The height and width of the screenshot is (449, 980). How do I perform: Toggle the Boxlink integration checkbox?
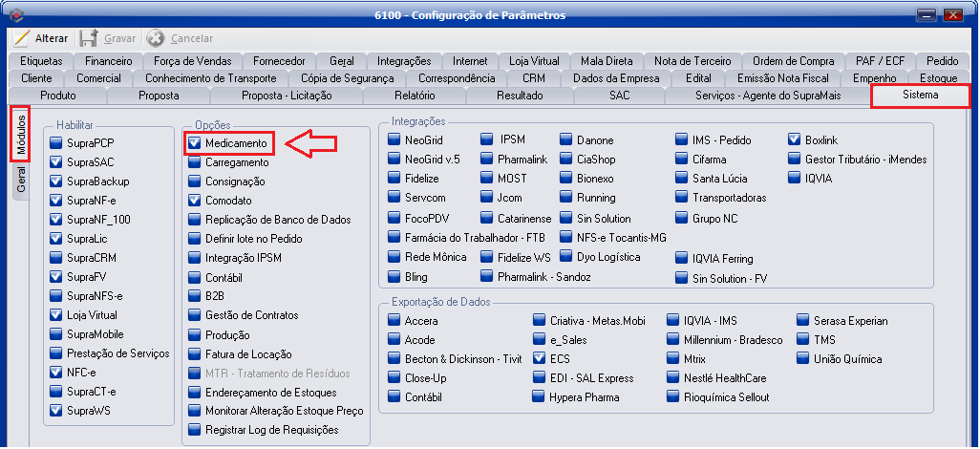795,139
